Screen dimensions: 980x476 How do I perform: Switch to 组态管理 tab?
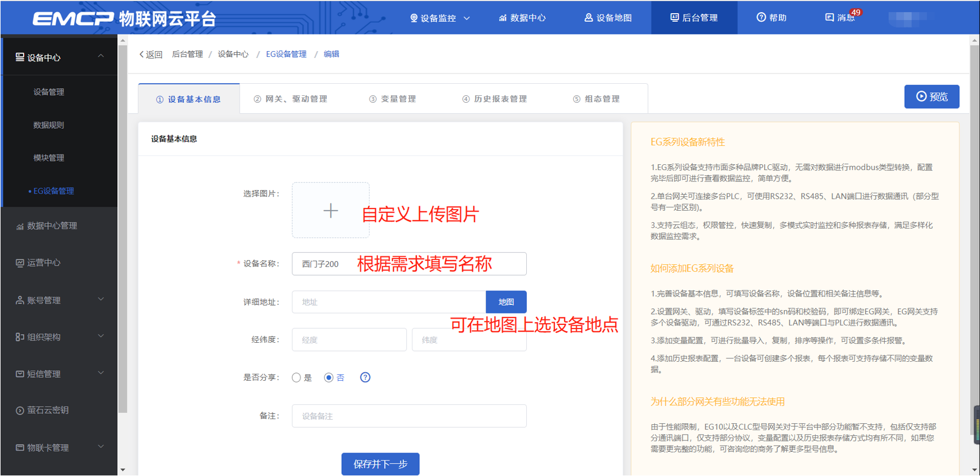point(596,99)
